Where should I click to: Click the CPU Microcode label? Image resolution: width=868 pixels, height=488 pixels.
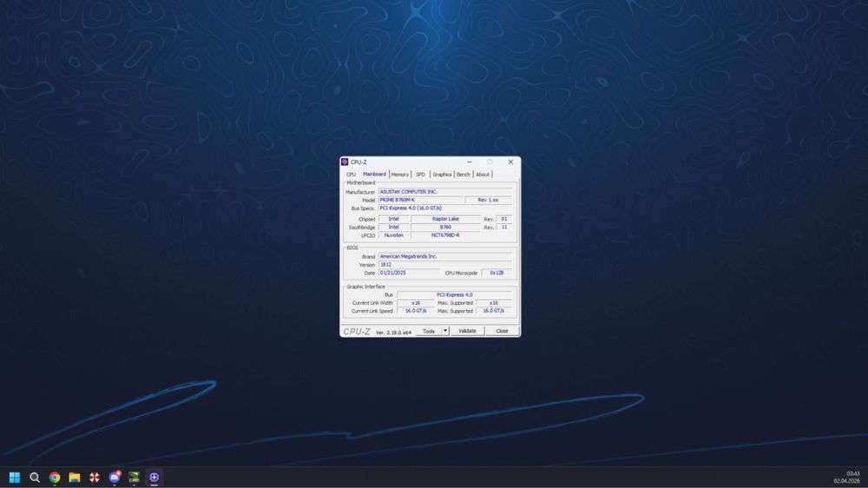click(x=461, y=273)
